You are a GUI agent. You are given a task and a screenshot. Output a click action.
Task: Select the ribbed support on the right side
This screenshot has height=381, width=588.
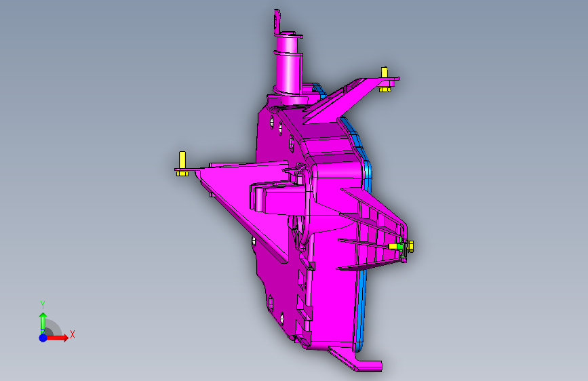tap(375, 233)
